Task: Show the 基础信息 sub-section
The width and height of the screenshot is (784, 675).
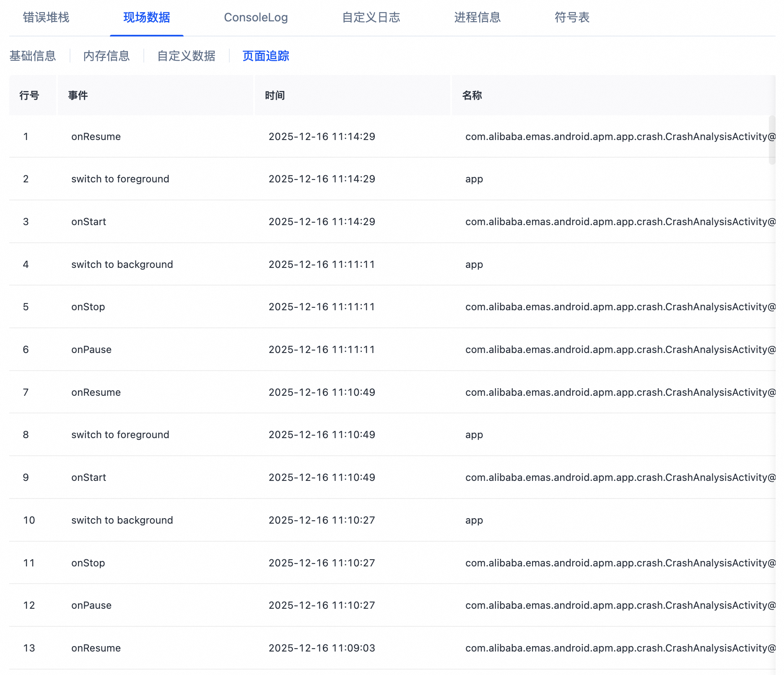Action: [x=33, y=56]
